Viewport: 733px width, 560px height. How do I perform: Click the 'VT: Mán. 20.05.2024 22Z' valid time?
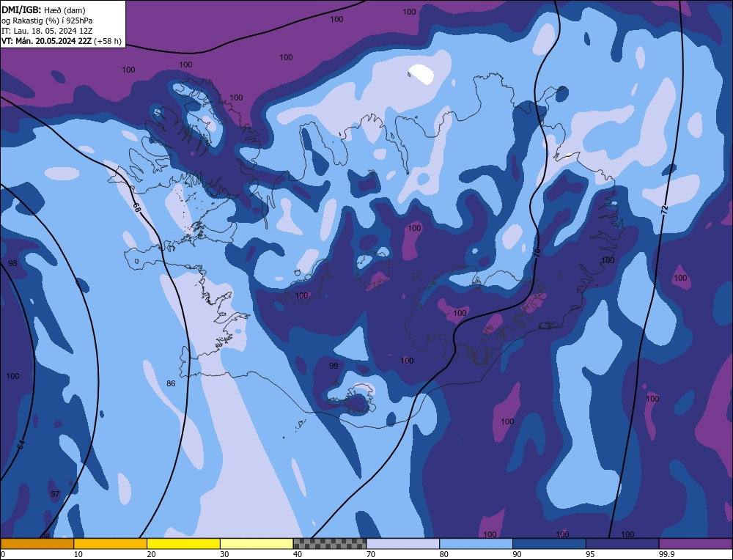point(47,41)
